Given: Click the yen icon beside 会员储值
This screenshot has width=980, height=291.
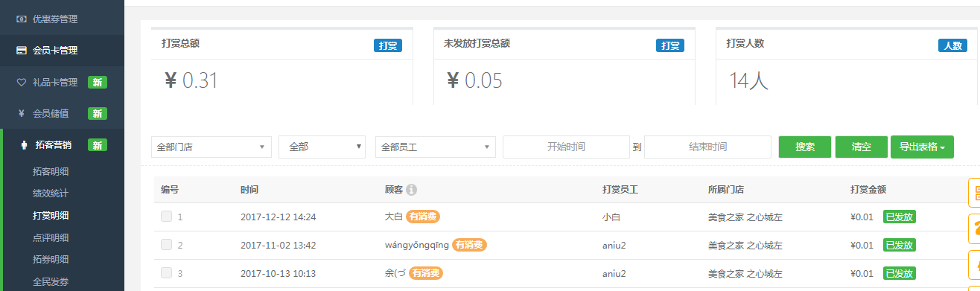Looking at the screenshot, I should pyautogui.click(x=22, y=114).
